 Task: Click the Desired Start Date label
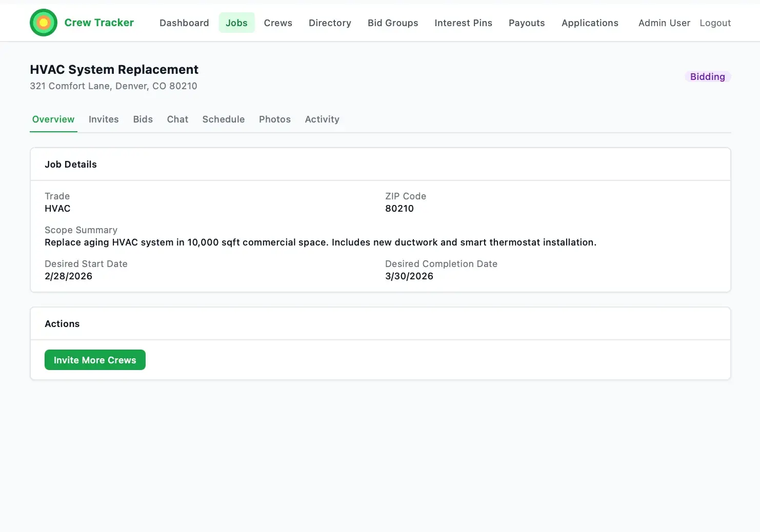86,264
